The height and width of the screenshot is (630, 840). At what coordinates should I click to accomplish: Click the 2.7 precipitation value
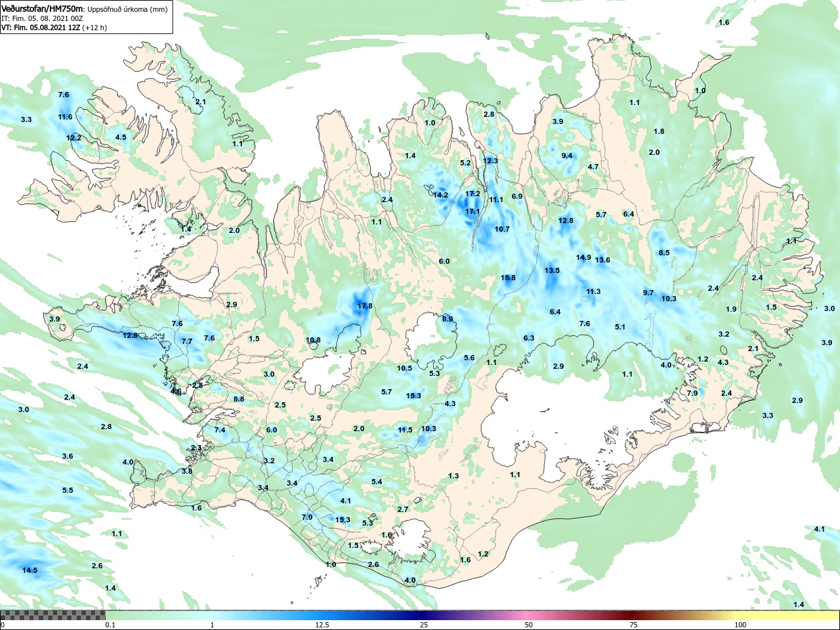403,509
